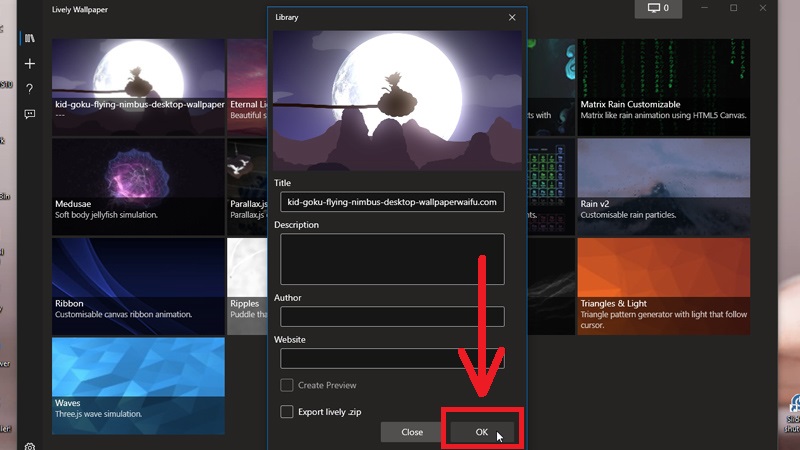Viewport: 800px width, 450px height.
Task: Click the Close button in dialog
Action: [x=412, y=432]
